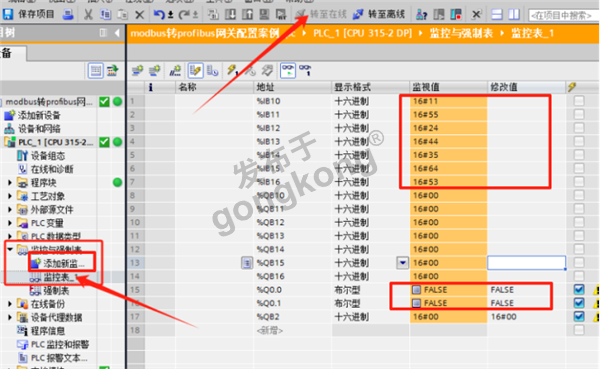Tick the modify checkbox for %QB10
The width and height of the screenshot is (600, 369).
click(579, 195)
